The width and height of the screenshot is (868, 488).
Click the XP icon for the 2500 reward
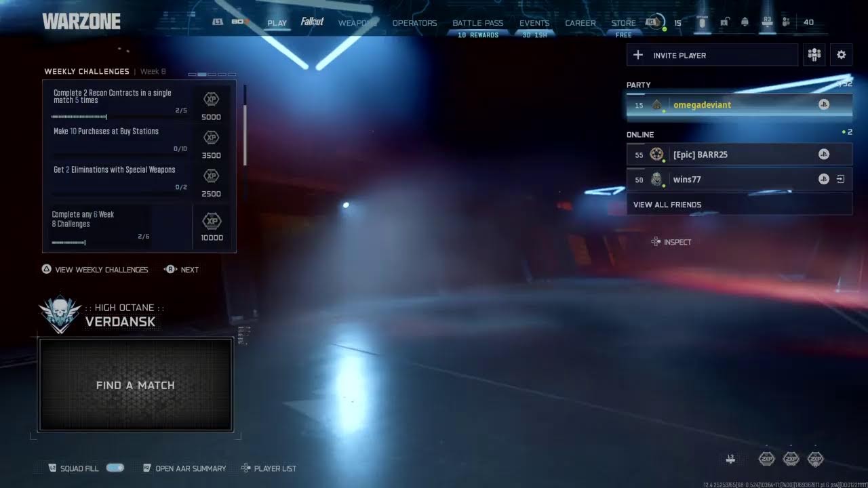(x=212, y=176)
